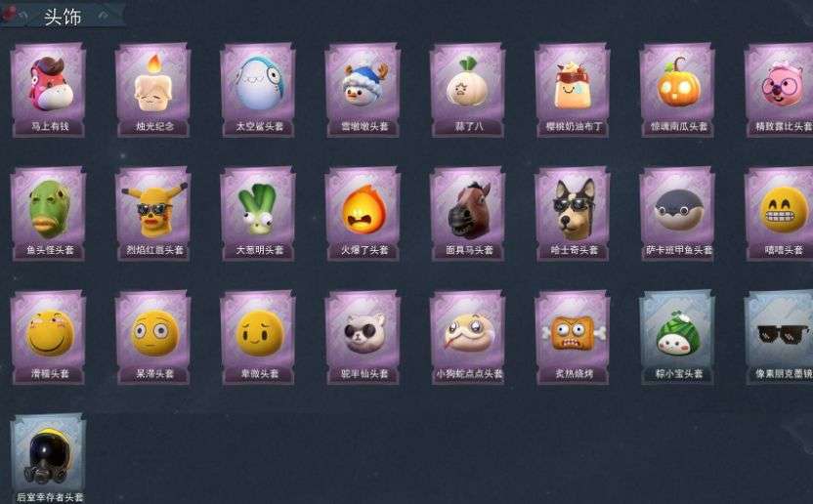813x504 pixels.
Task: Select the yellow Pikachu-like sunglasses headgear
Action: 153,214
